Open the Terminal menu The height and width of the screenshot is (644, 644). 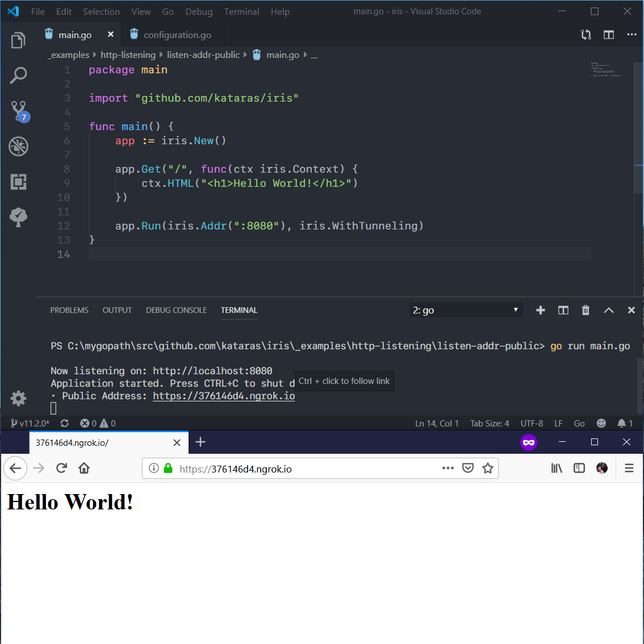(x=241, y=11)
